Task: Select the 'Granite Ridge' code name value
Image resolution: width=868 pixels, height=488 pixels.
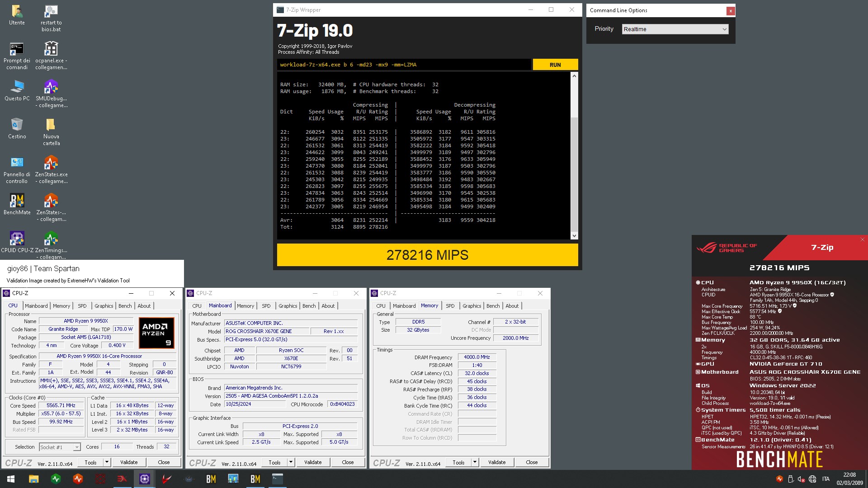Action: coord(63,329)
